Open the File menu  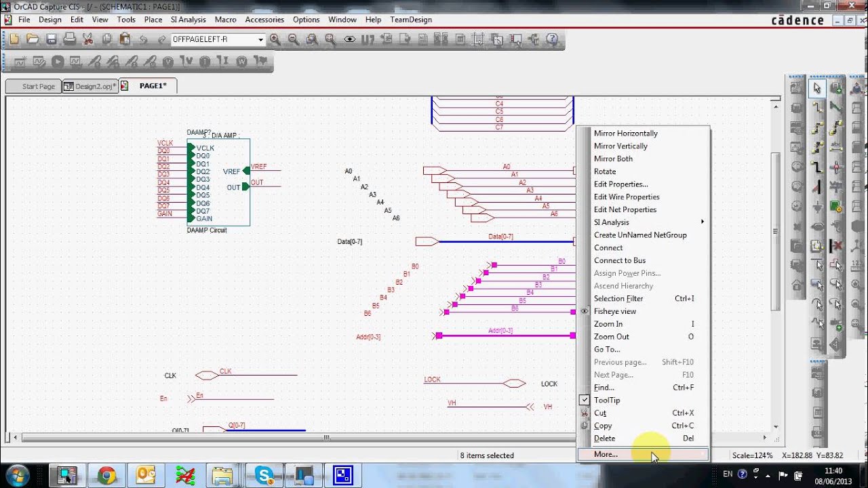(x=24, y=20)
